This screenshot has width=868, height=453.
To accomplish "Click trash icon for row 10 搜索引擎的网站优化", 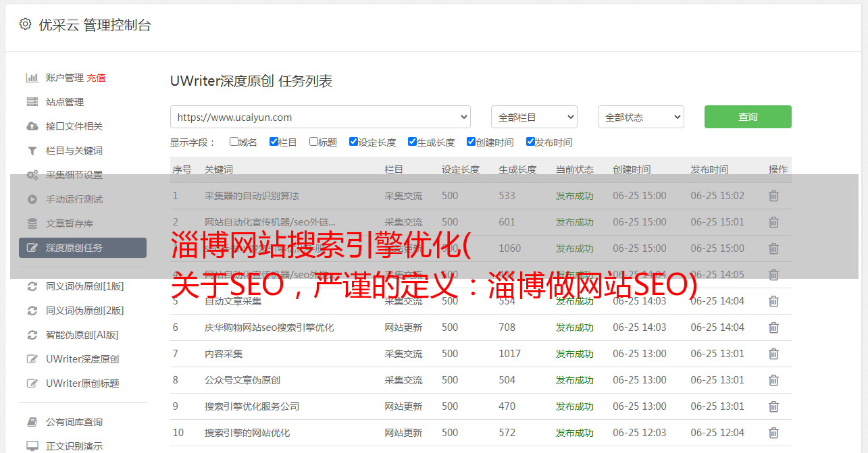I will click(773, 433).
